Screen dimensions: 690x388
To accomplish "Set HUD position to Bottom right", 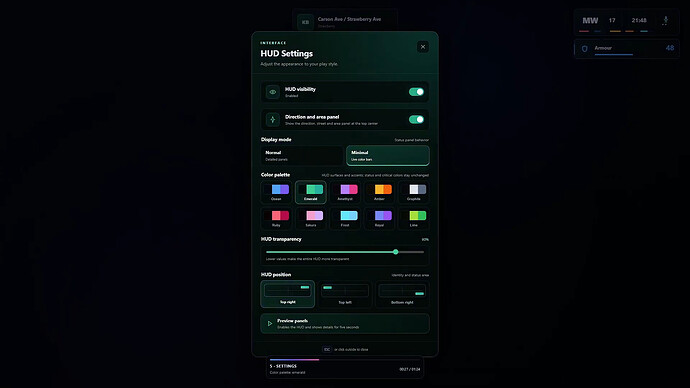I will tap(402, 294).
